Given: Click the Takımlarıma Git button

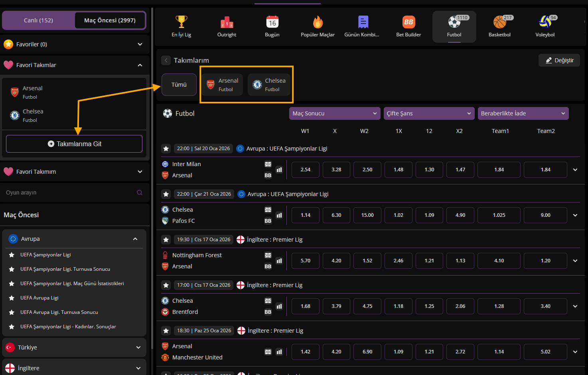Looking at the screenshot, I should 74,144.
